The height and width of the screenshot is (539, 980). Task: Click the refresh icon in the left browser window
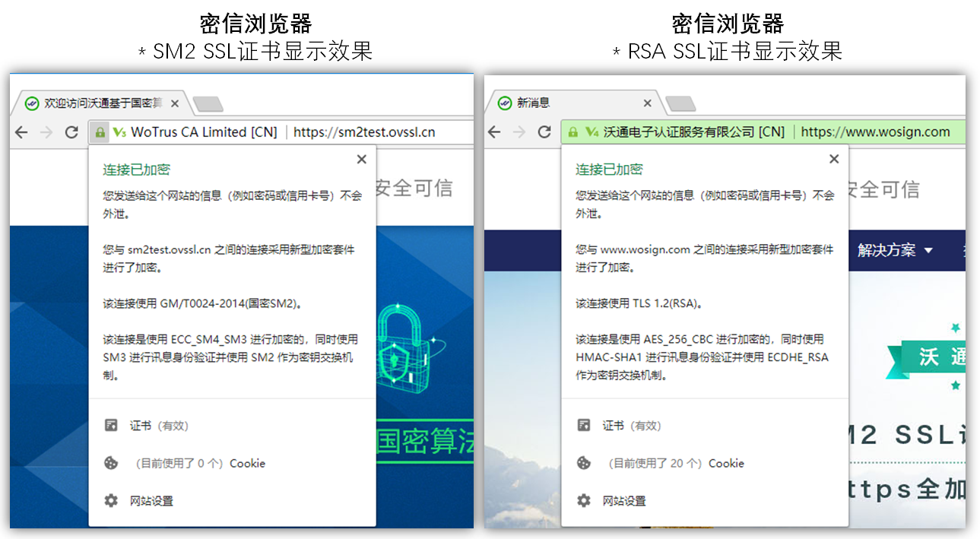tap(71, 131)
